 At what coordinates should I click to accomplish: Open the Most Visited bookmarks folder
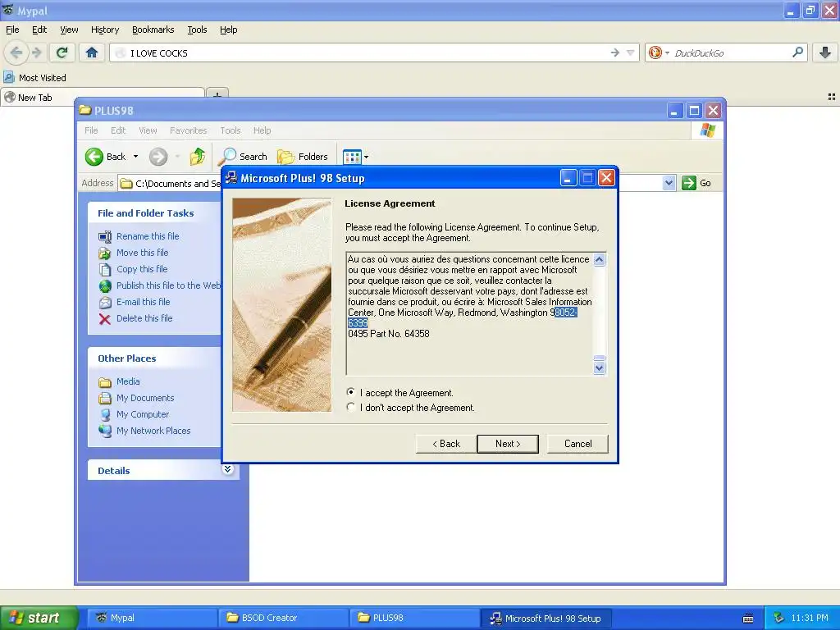tap(34, 78)
